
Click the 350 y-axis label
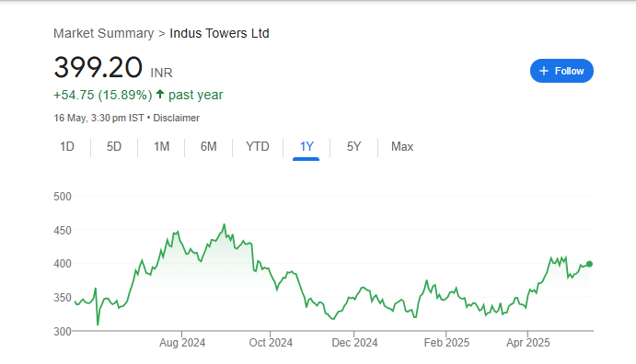tap(63, 298)
